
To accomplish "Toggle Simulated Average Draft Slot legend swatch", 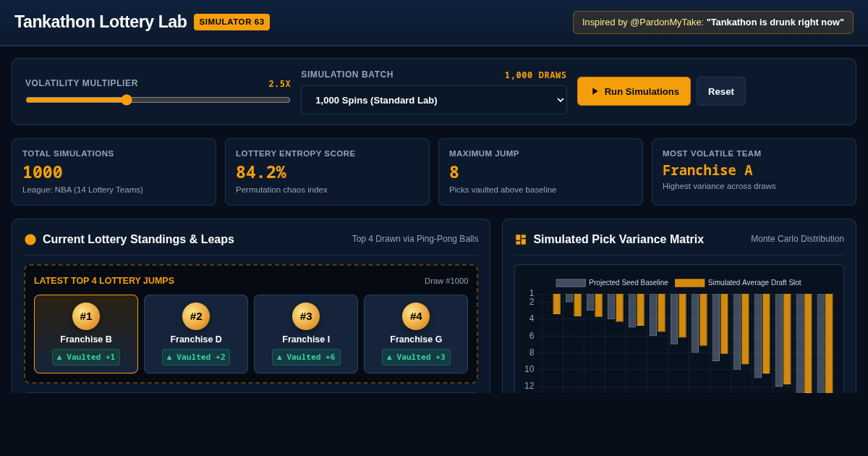I will click(690, 283).
